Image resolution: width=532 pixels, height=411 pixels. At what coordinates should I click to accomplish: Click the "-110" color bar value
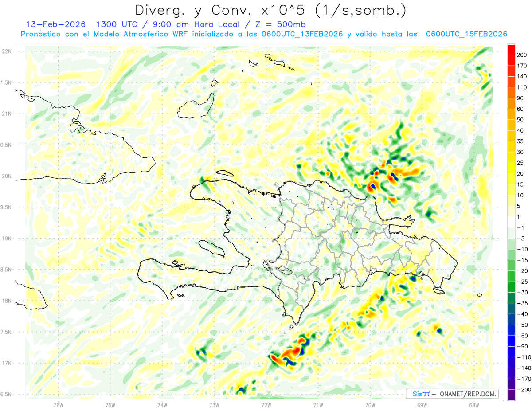(524, 358)
